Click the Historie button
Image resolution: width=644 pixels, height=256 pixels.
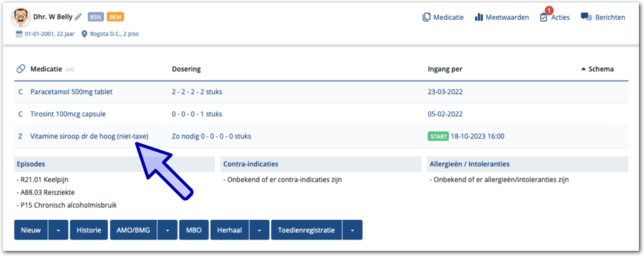(x=88, y=230)
